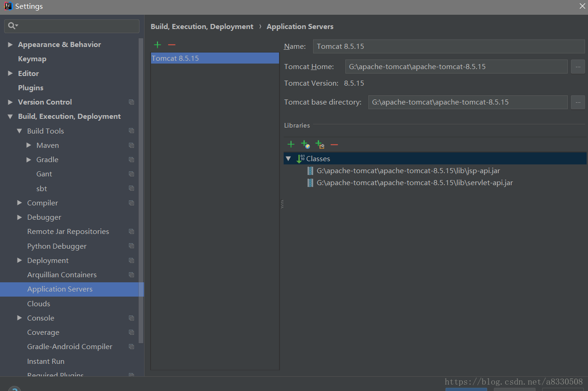Click the project-level icon beside Coverage
The height and width of the screenshot is (391, 588).
tap(132, 332)
